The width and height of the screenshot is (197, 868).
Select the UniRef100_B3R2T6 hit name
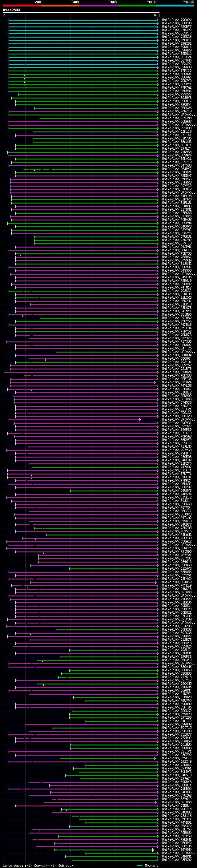click(177, 406)
